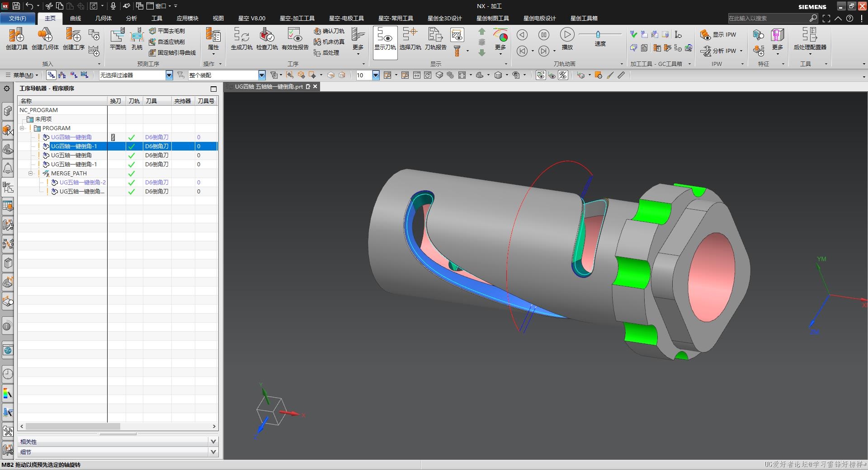
Task: Open the 菜单(M) menu dropdown
Action: (x=22, y=75)
